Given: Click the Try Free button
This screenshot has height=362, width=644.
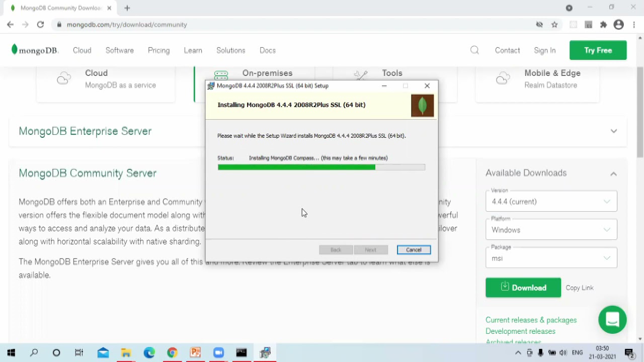Looking at the screenshot, I should 598,50.
